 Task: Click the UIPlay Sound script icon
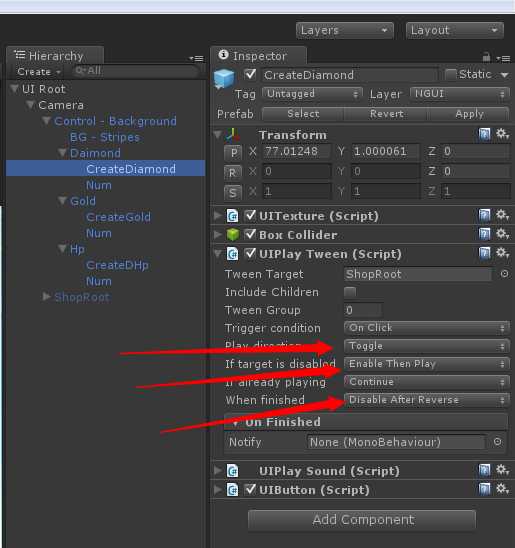(232, 471)
